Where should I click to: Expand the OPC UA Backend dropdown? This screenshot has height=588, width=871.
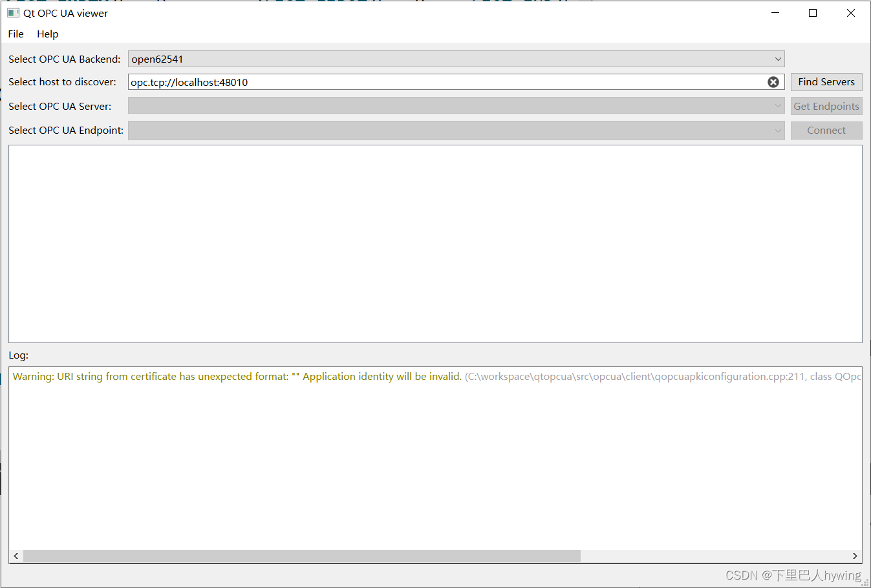456,59
